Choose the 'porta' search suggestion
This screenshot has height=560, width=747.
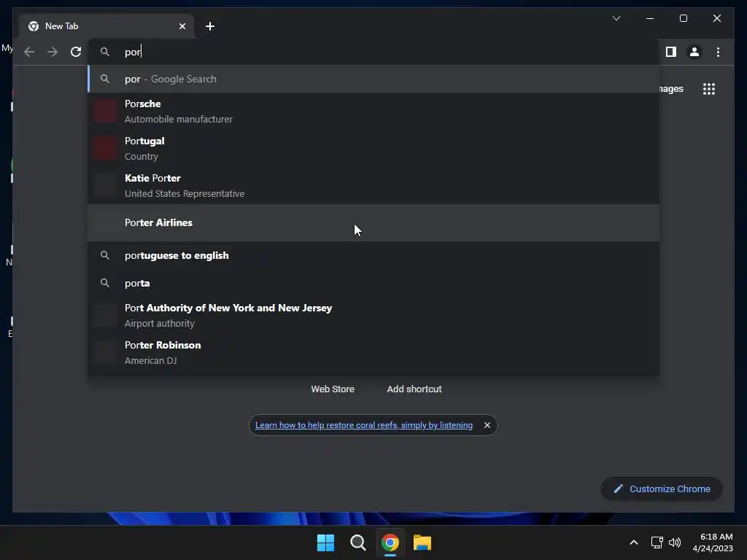[373, 284]
